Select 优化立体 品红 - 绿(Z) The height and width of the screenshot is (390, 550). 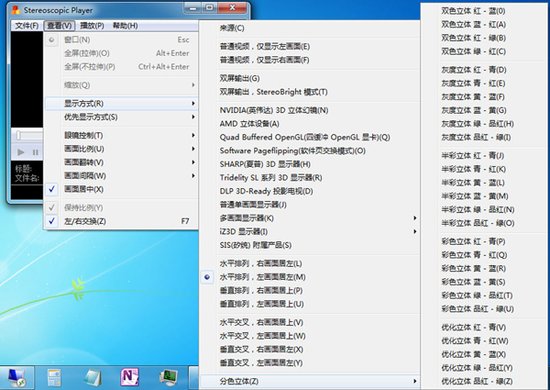coord(484,381)
